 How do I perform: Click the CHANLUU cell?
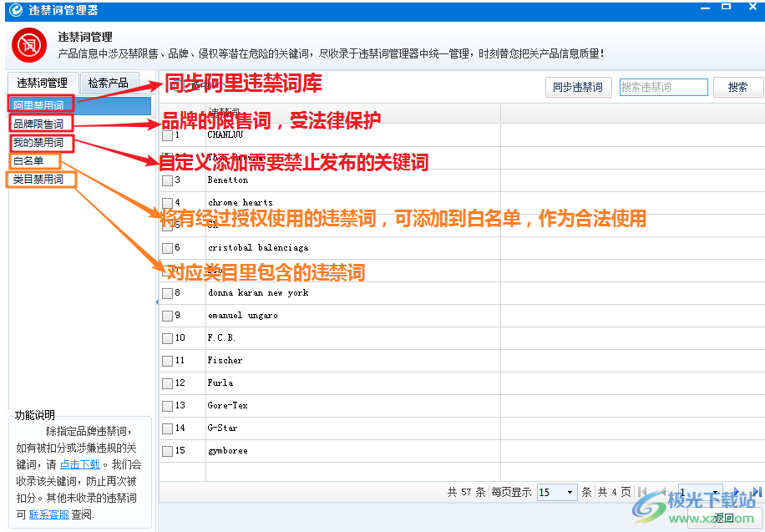[353, 135]
